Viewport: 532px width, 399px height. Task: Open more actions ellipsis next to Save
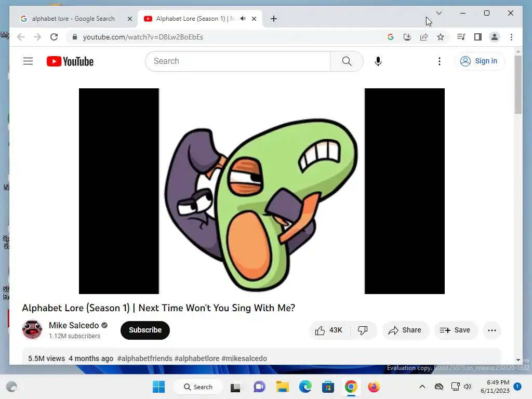491,330
